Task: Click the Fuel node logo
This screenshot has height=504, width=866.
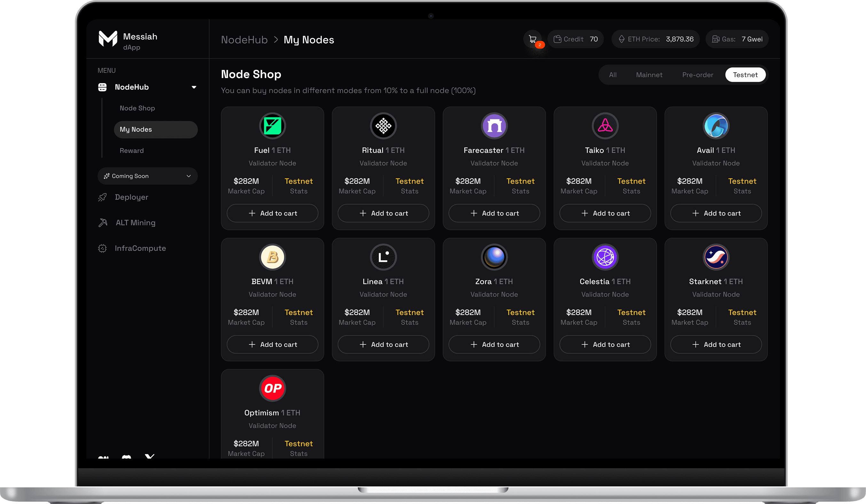Action: (272, 126)
